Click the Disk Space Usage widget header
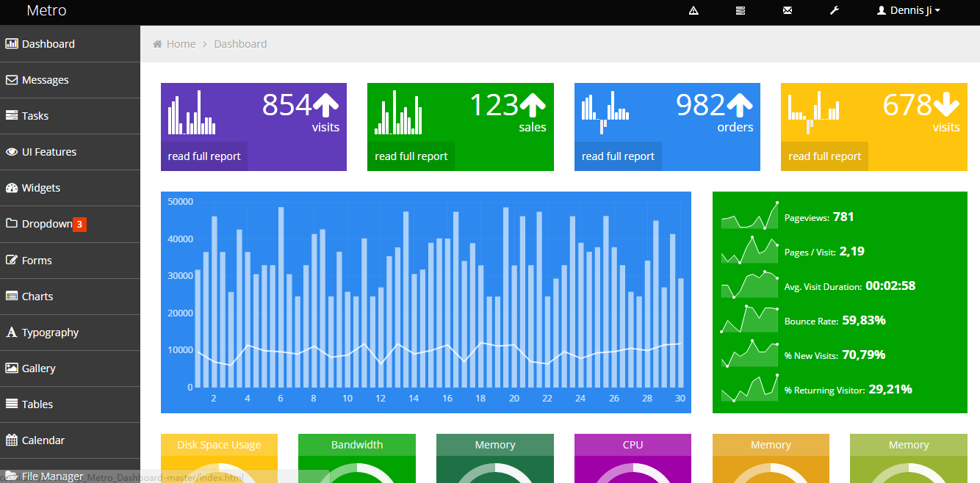The height and width of the screenshot is (483, 980). click(219, 445)
